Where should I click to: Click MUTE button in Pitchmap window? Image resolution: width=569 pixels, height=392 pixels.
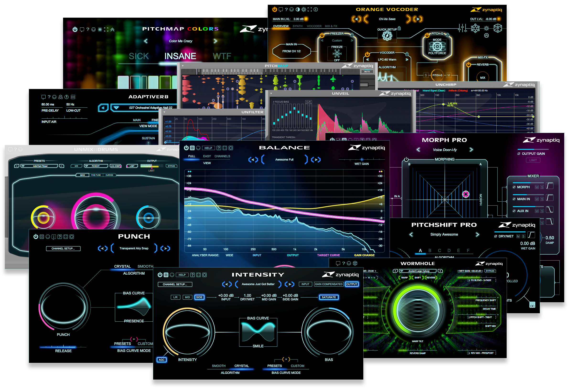pos(367,72)
